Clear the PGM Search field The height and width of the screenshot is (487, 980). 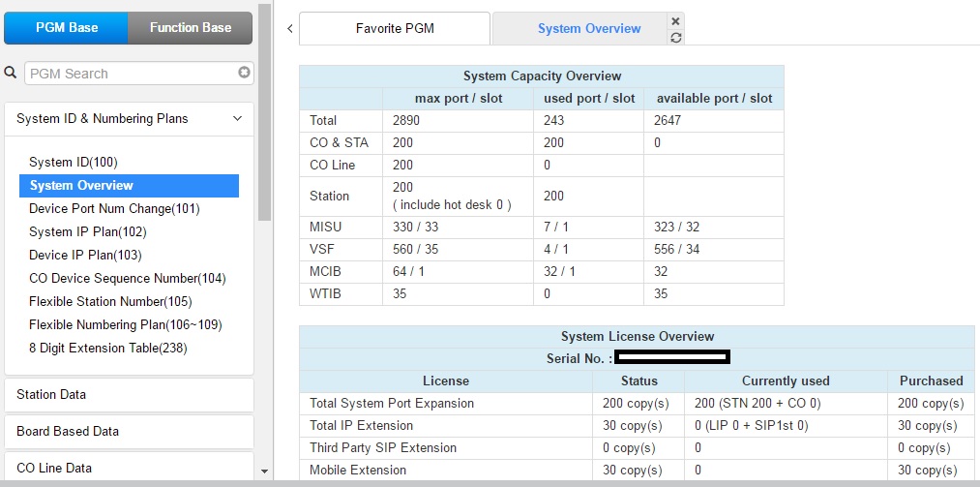pyautogui.click(x=244, y=73)
